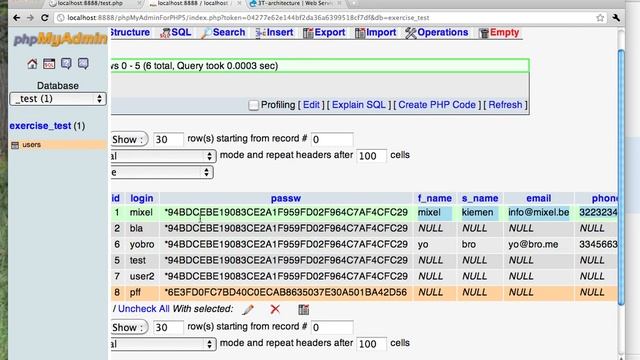Click the Edit query link

tap(311, 105)
